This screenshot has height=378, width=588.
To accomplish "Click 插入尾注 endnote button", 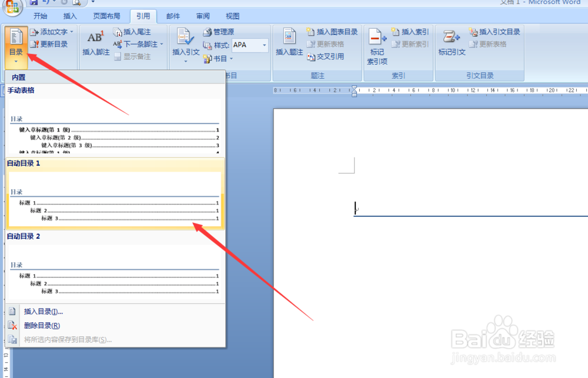I will (x=132, y=32).
